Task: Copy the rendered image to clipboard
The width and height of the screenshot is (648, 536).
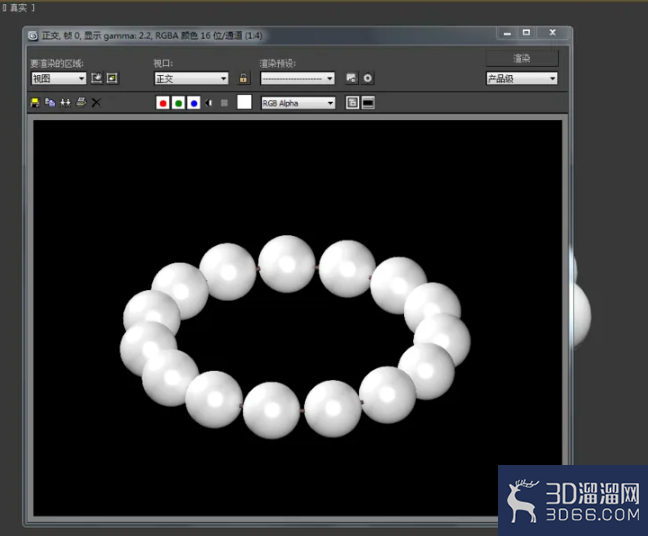Action: [50, 102]
